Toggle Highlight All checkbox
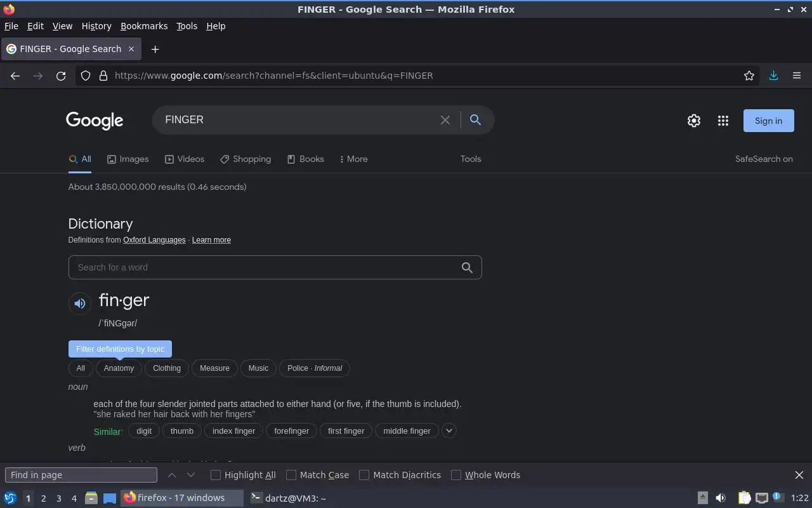The width and height of the screenshot is (812, 508). (216, 475)
